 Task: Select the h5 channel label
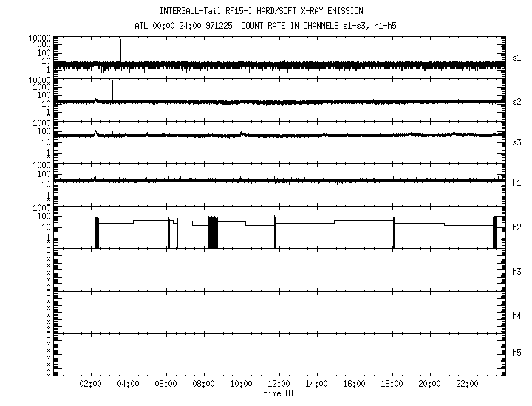pyautogui.click(x=517, y=353)
